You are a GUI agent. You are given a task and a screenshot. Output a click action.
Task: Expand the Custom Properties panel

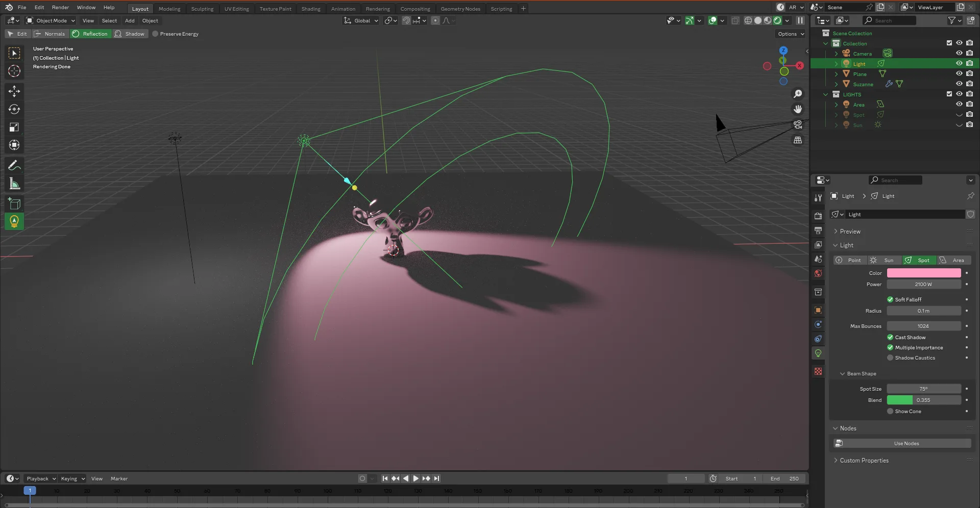pos(864,460)
